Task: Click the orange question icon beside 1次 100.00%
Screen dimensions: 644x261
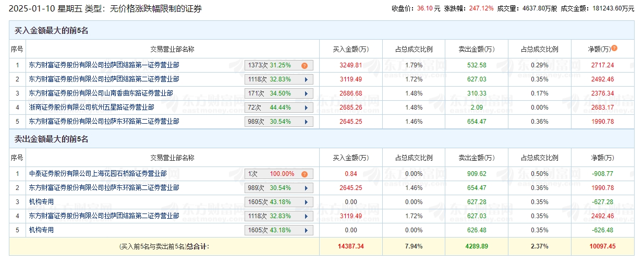Action: click(304, 174)
